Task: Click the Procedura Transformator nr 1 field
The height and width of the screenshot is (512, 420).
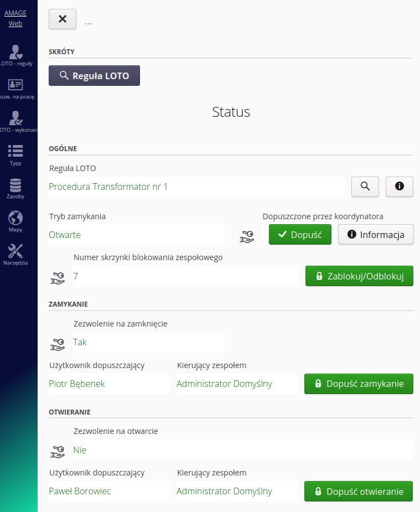Action: [x=196, y=187]
